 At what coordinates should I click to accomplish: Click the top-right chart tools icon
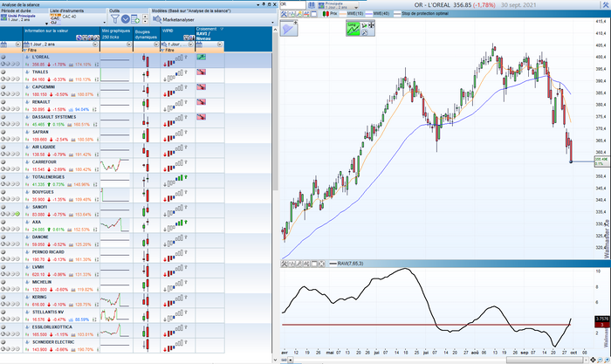606,5
